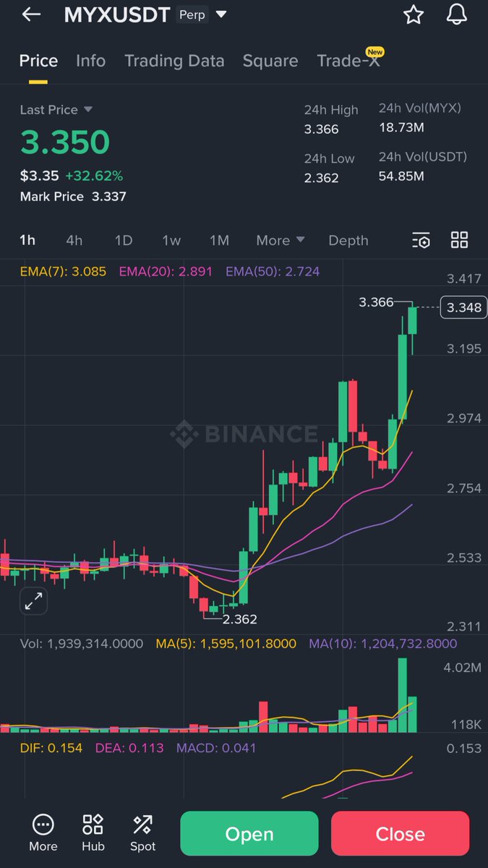Tap the 3.366 high price marker on chart

[x=376, y=302]
